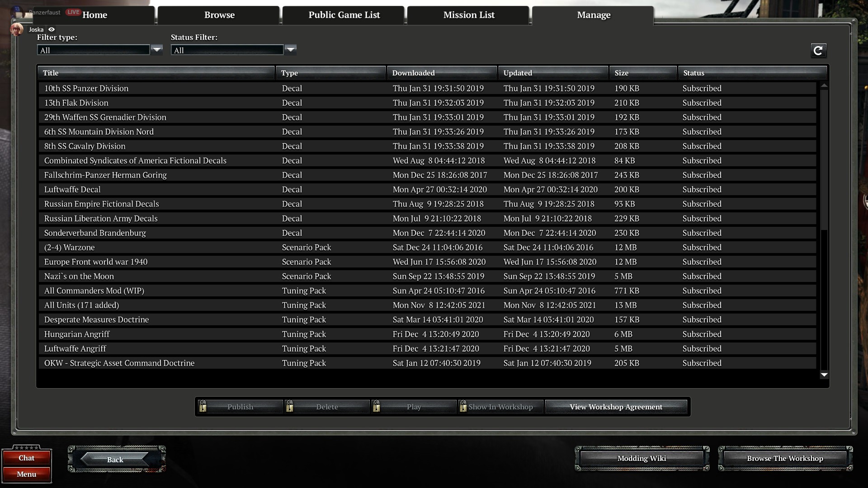Click lock icon on Play button

coord(377,407)
